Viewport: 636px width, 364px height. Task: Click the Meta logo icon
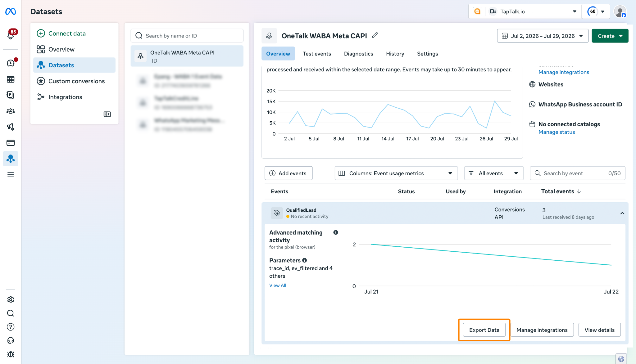click(x=11, y=11)
